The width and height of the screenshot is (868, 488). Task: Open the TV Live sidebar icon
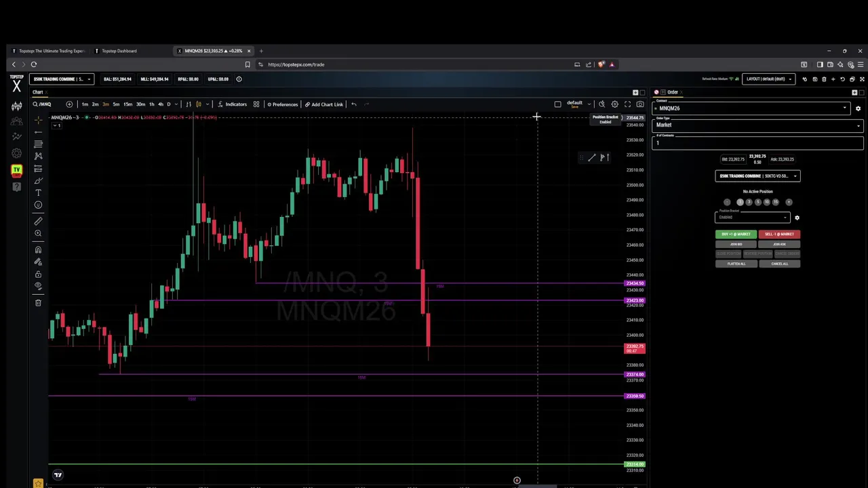(16, 170)
